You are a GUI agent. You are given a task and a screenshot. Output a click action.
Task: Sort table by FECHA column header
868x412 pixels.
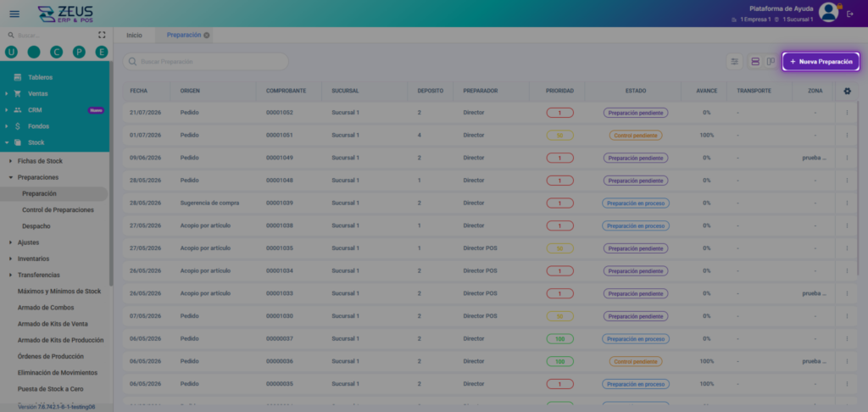tap(138, 91)
